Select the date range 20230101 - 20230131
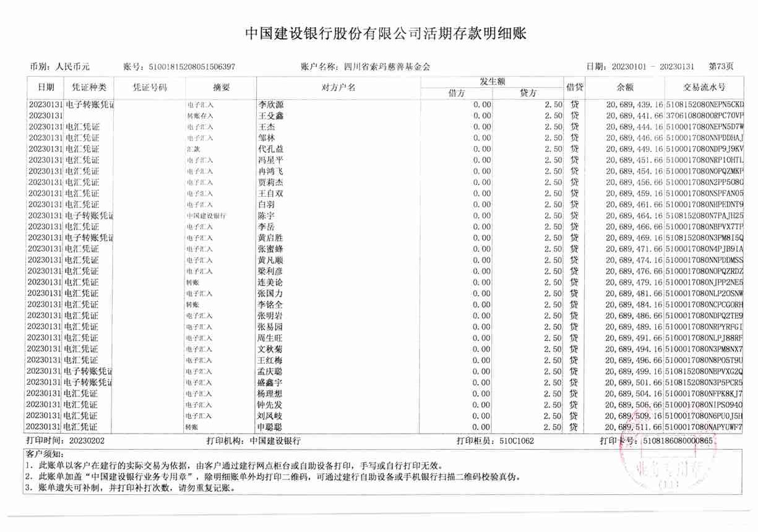The image size is (758, 532). tap(653, 66)
